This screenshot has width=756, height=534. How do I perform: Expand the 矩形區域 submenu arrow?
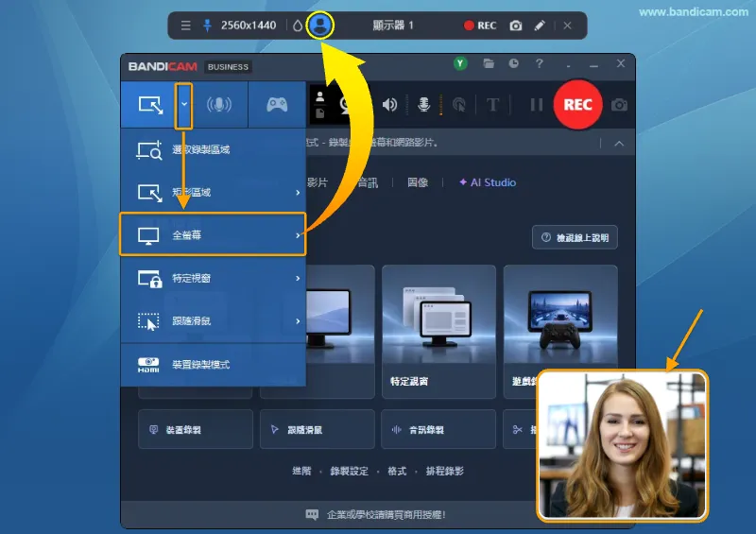click(298, 193)
